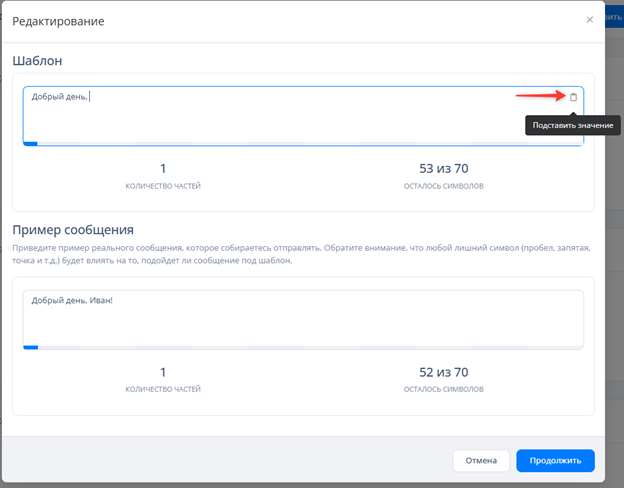
Task: Click the Редактирование dialog title
Action: point(58,21)
